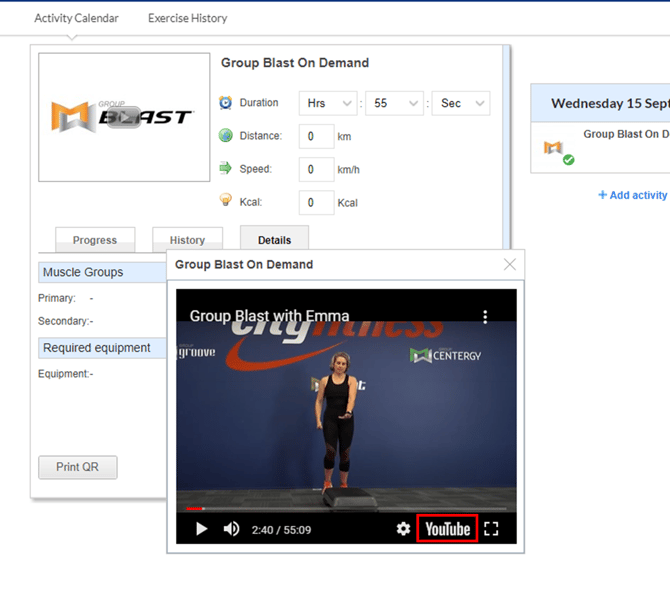Expand the Hrs duration dropdown
The image size is (670, 606).
(x=327, y=103)
